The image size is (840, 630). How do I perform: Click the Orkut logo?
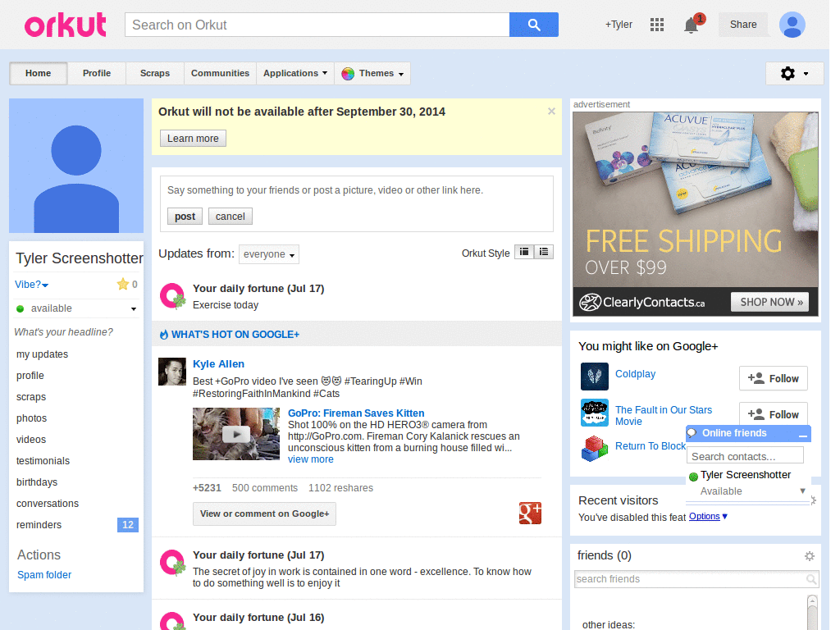[66, 25]
